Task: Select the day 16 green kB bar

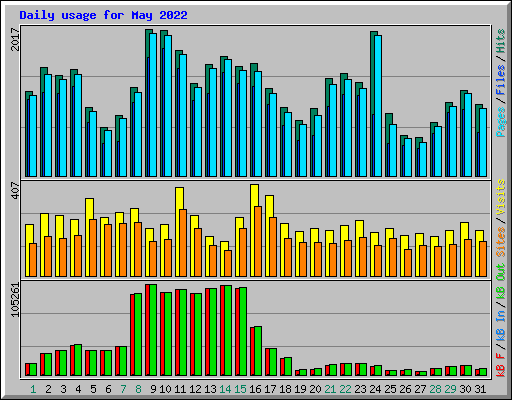Action: pyautogui.click(x=258, y=351)
